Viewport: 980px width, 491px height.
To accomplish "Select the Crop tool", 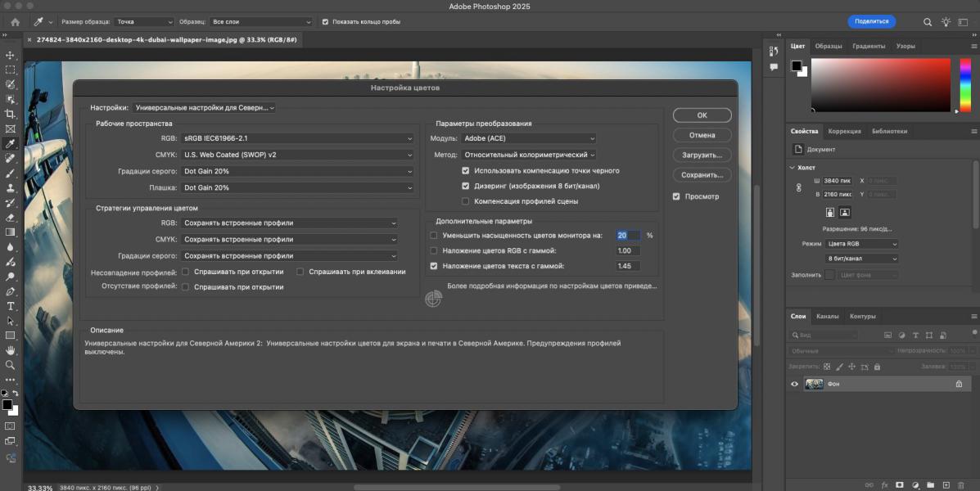I will click(11, 114).
